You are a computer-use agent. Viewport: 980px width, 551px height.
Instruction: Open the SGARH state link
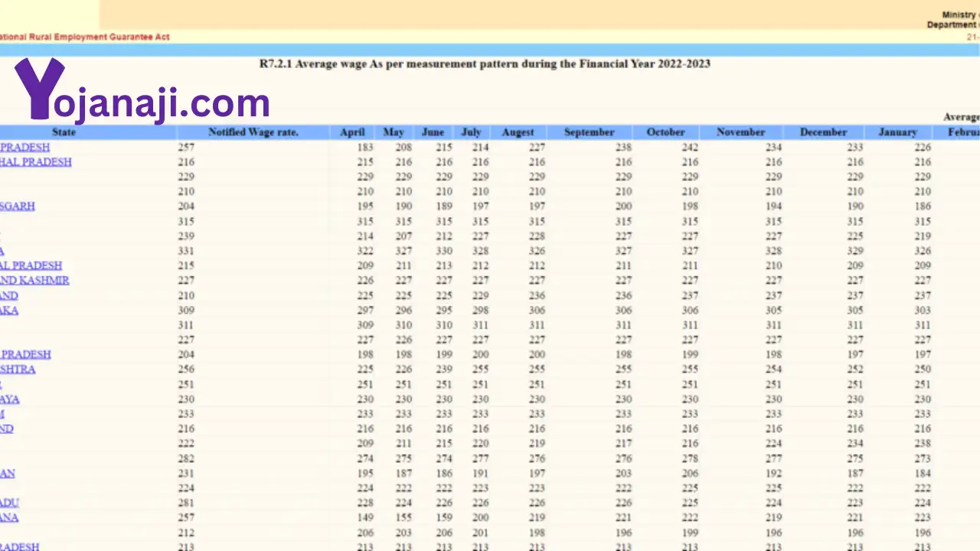18,207
